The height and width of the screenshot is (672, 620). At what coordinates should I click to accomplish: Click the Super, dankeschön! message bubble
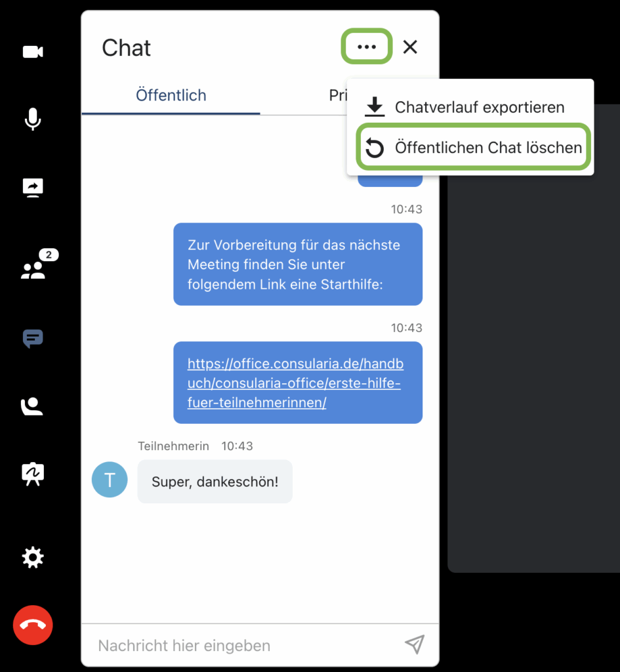pyautogui.click(x=215, y=482)
